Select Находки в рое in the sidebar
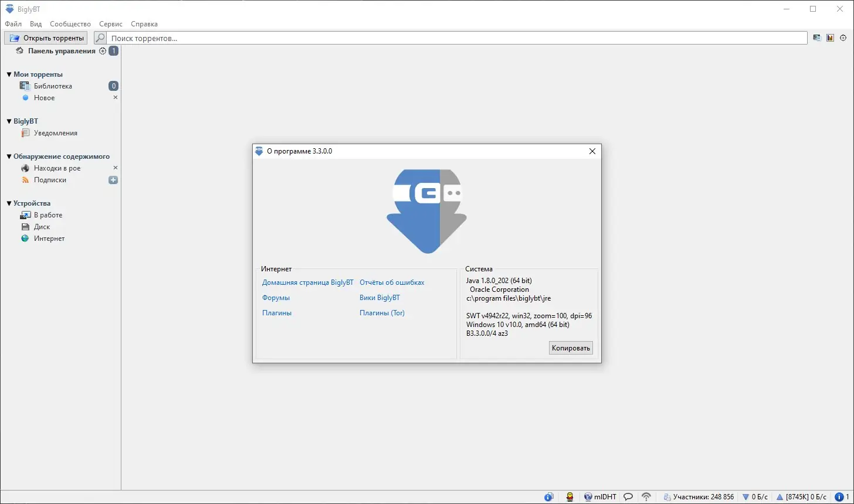854x504 pixels. pyautogui.click(x=57, y=168)
